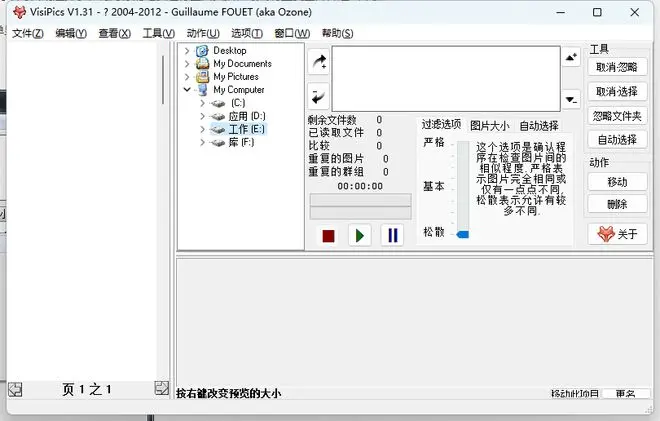
Task: Collapse the My Computer tree node
Action: pyautogui.click(x=187, y=90)
